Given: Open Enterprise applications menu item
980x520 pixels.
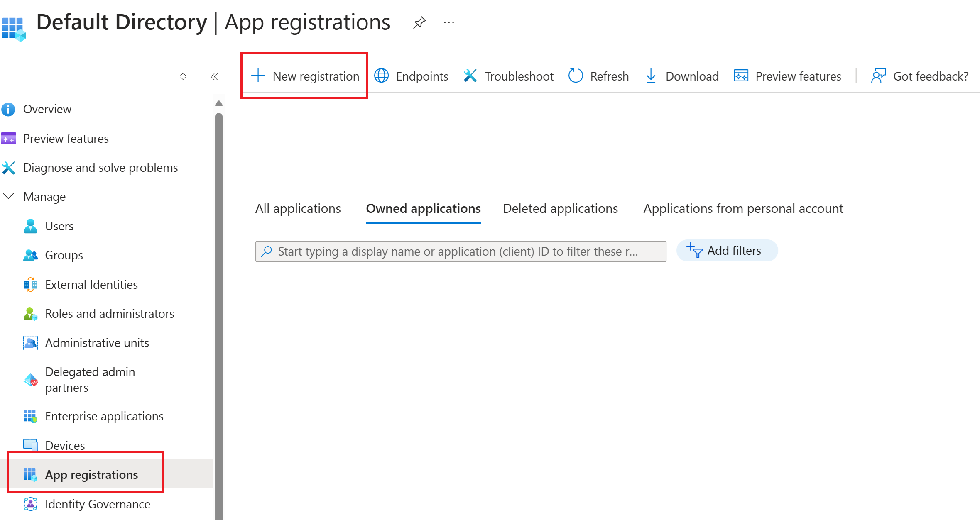Looking at the screenshot, I should pyautogui.click(x=104, y=416).
